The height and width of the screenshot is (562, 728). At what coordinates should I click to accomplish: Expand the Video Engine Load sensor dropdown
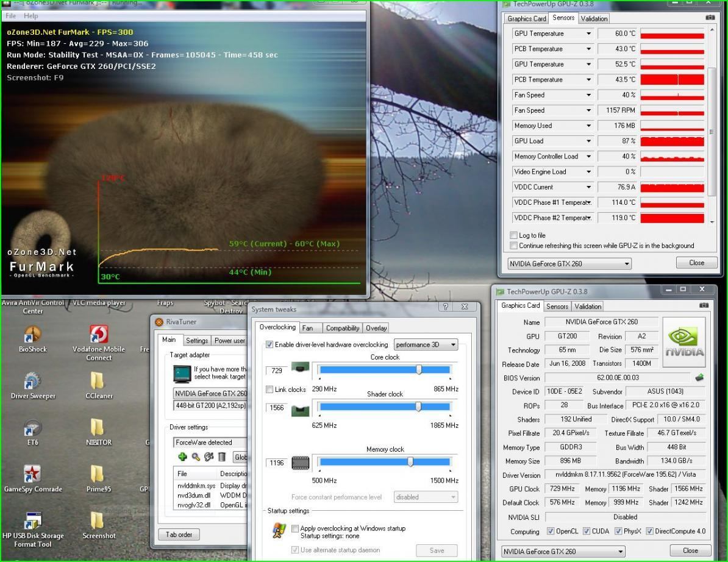[x=588, y=172]
